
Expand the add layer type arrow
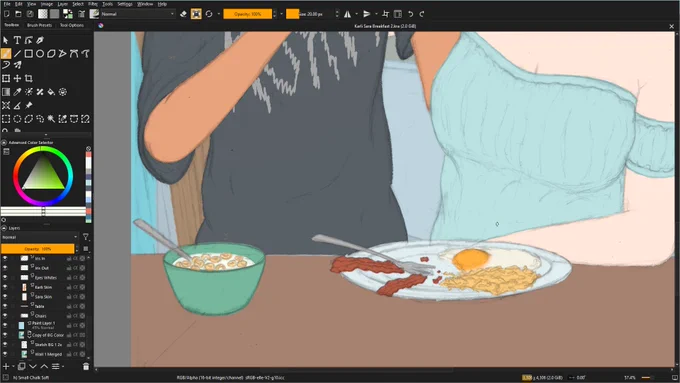(13, 367)
